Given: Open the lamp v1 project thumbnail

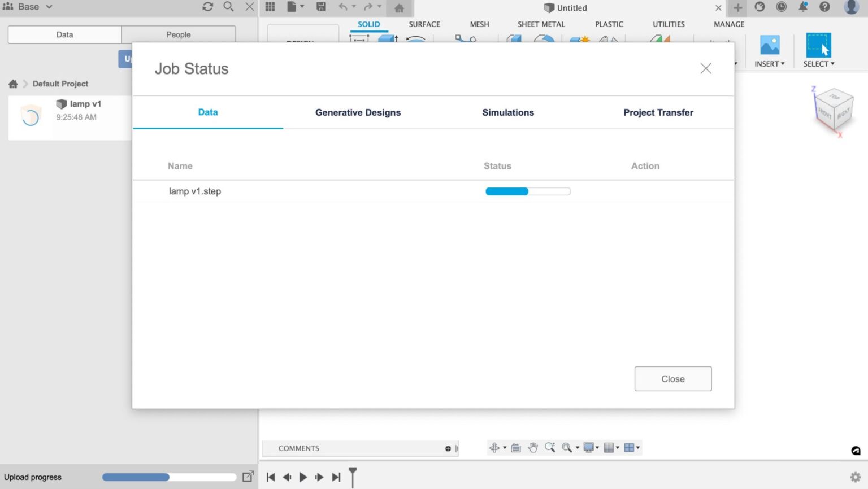Looking at the screenshot, I should click(31, 116).
